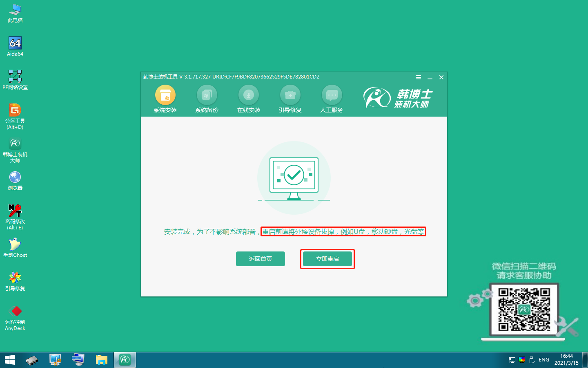Open 引导修复 (Boot Repair) in the app toolbar
588x368 pixels.
290,98
